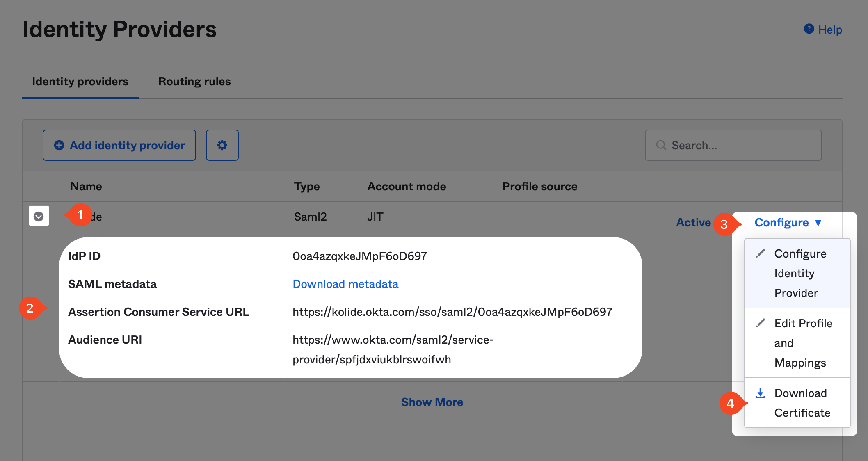Choose Configure Identity Provider menu item

coord(797,273)
